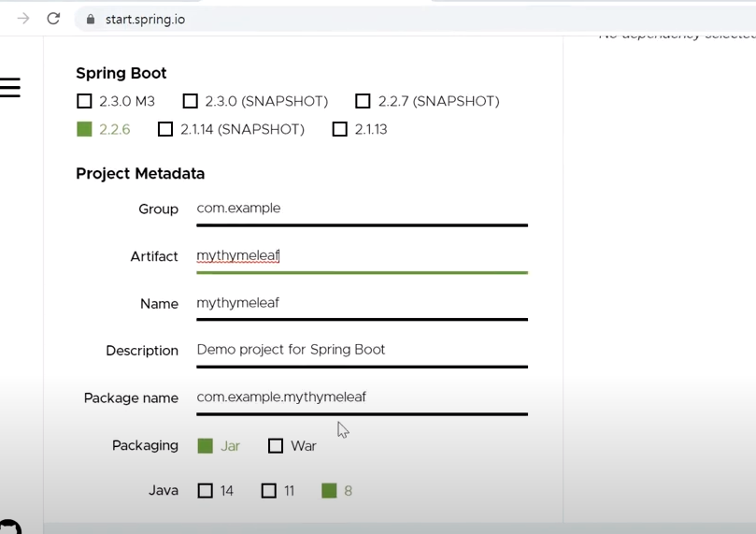Screen dimensions: 756x534
Task: Focus the Artifact input field
Action: click(362, 256)
